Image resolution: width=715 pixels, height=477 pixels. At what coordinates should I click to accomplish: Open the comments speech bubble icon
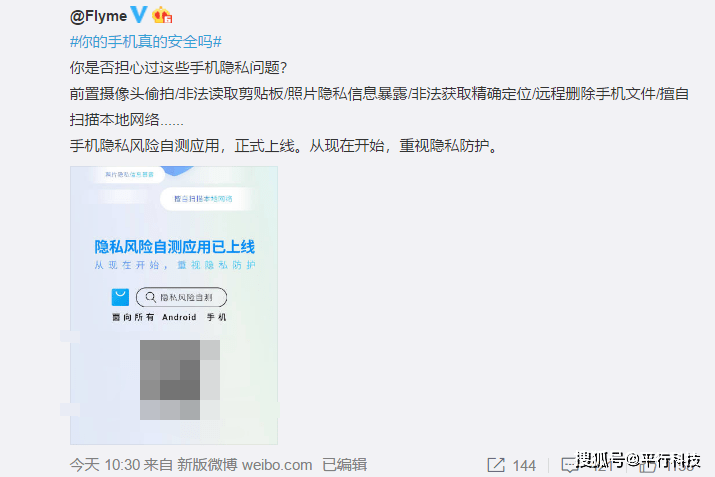click(x=569, y=465)
